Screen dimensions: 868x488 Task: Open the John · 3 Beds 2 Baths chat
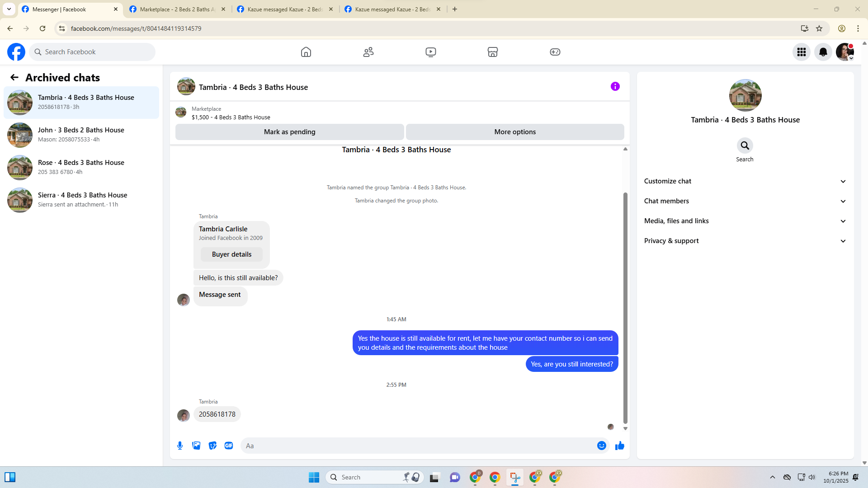click(x=81, y=135)
